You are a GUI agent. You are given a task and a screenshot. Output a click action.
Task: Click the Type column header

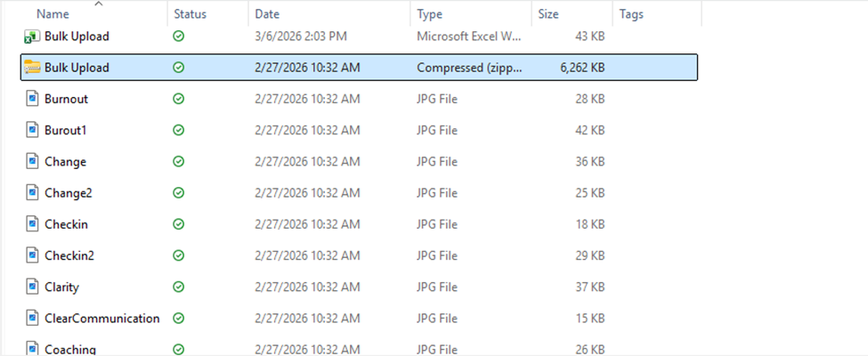tap(430, 14)
